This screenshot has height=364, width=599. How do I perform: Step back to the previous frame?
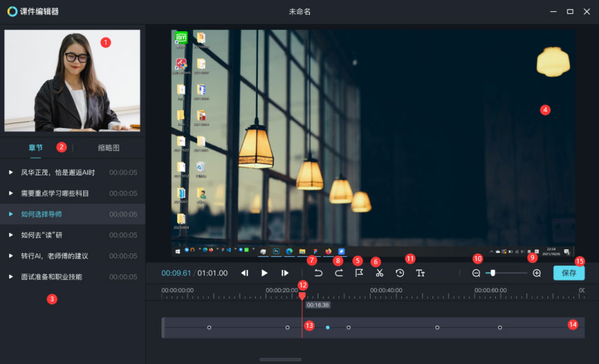pyautogui.click(x=244, y=274)
